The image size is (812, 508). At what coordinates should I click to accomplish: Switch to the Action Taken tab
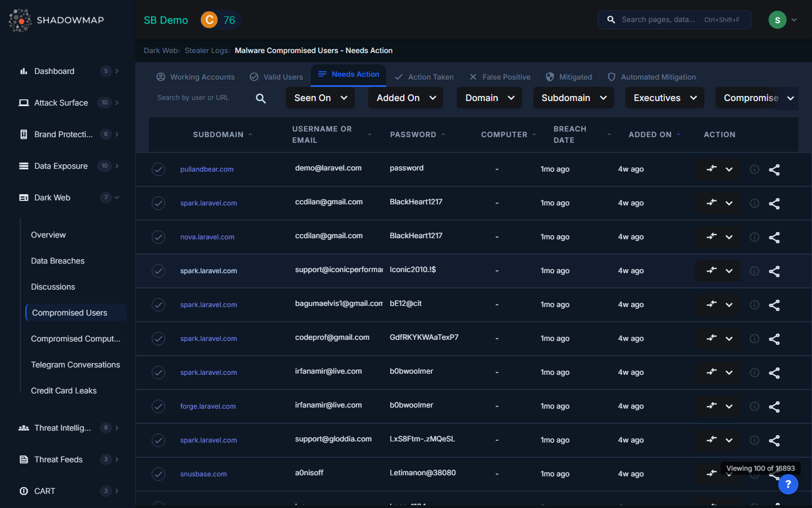(424, 77)
